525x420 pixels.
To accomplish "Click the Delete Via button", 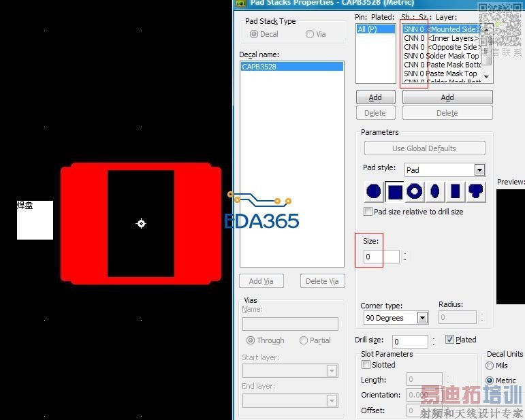I will [323, 281].
